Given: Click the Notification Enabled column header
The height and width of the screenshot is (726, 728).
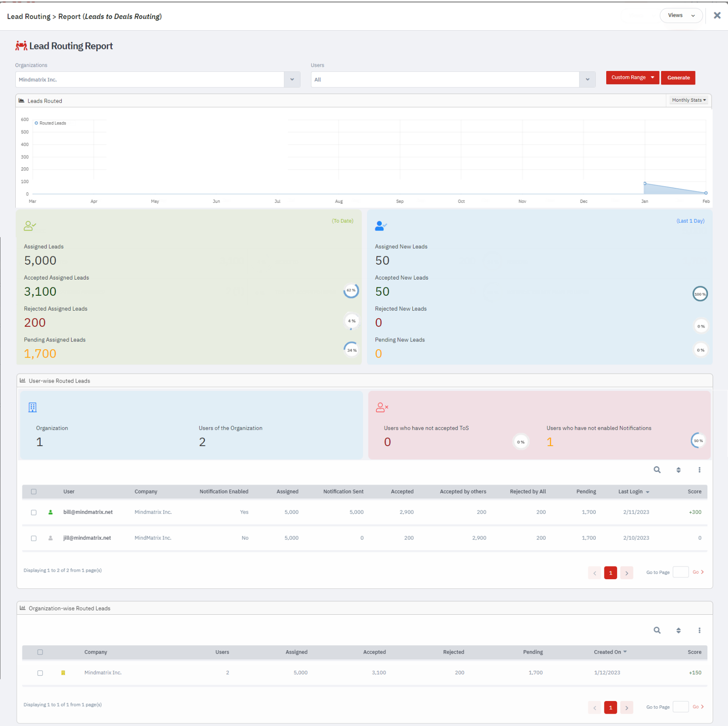Looking at the screenshot, I should 224,492.
